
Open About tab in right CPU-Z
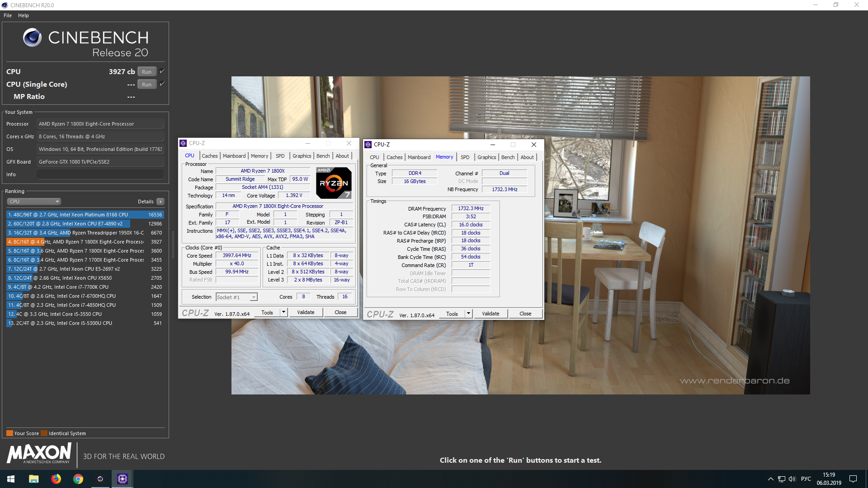click(x=527, y=157)
